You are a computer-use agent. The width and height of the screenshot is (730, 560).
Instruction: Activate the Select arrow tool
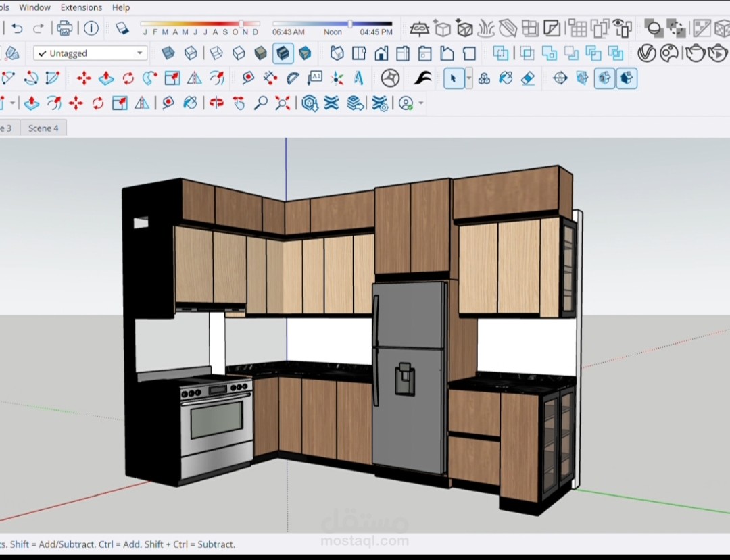tap(454, 78)
